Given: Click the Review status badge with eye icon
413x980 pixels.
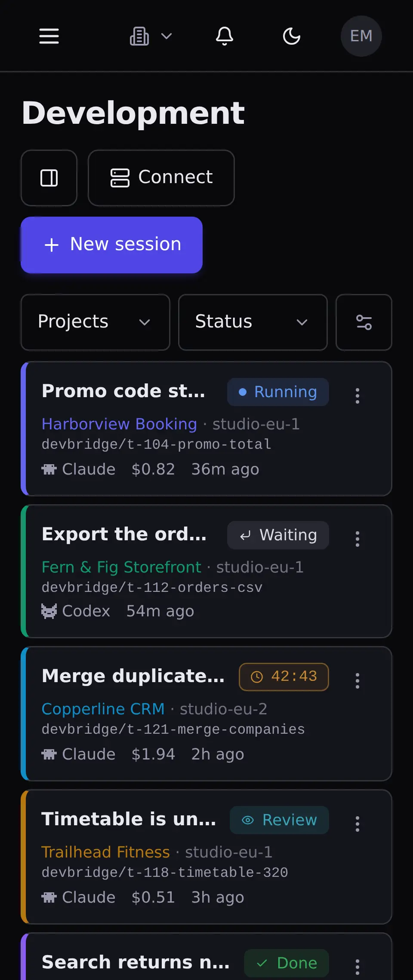Looking at the screenshot, I should [x=279, y=820].
